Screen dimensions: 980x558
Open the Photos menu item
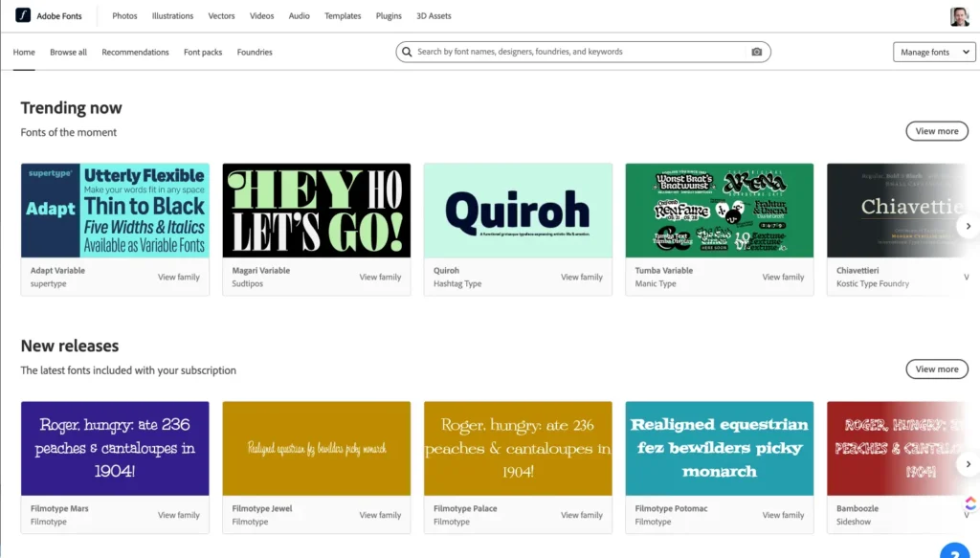(124, 15)
